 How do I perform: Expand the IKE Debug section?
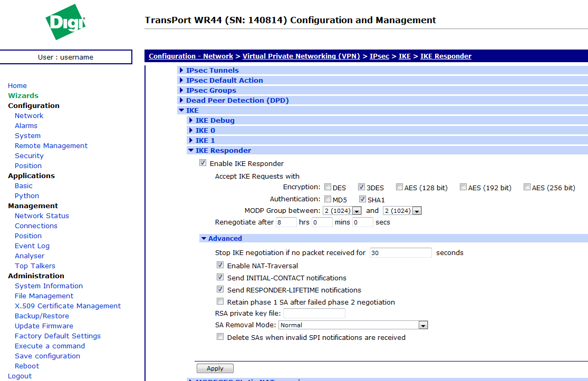pyautogui.click(x=215, y=120)
